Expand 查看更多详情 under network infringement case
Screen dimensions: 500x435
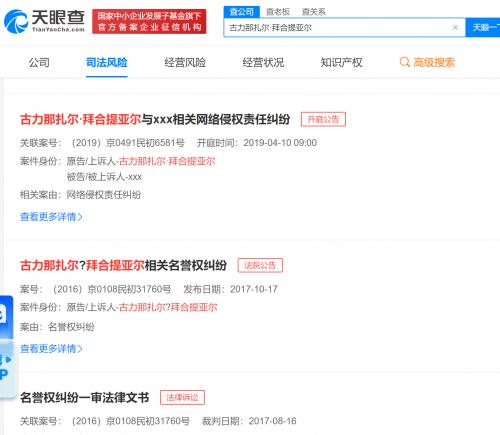point(51,217)
